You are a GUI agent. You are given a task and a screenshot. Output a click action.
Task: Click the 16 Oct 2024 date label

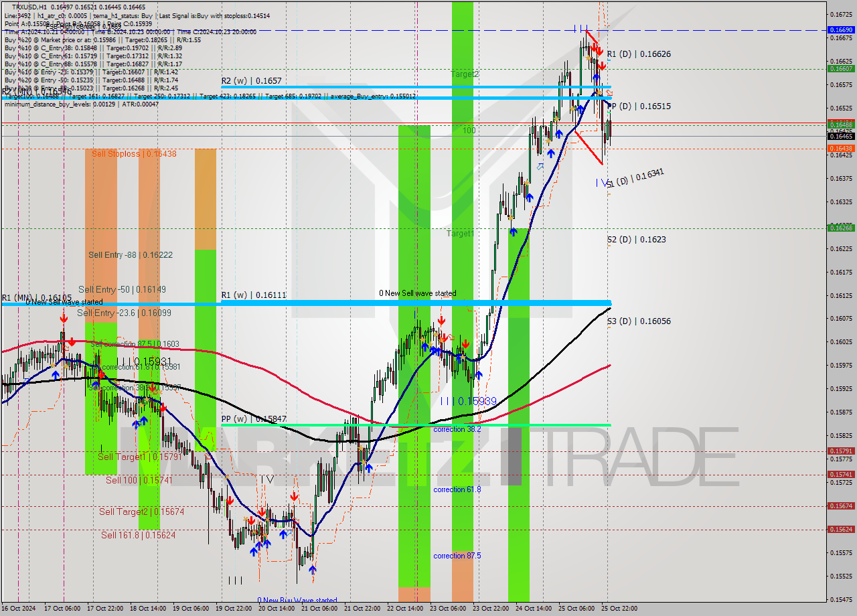pyautogui.click(x=19, y=609)
